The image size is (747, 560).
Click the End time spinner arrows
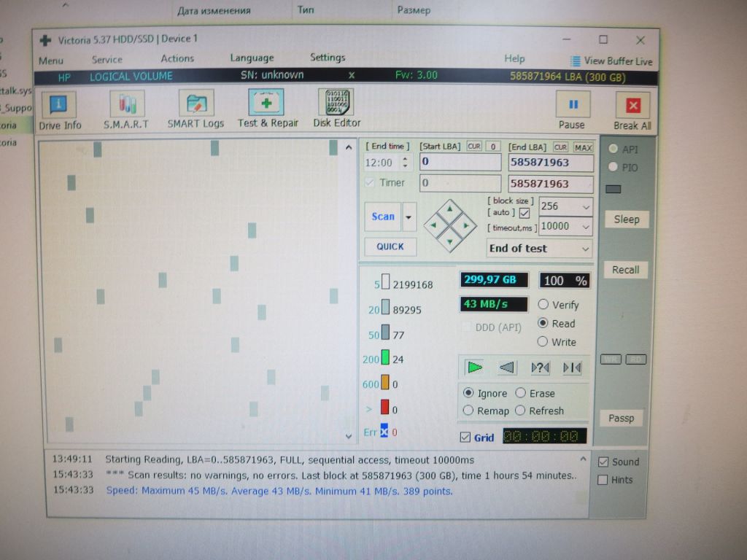(405, 163)
